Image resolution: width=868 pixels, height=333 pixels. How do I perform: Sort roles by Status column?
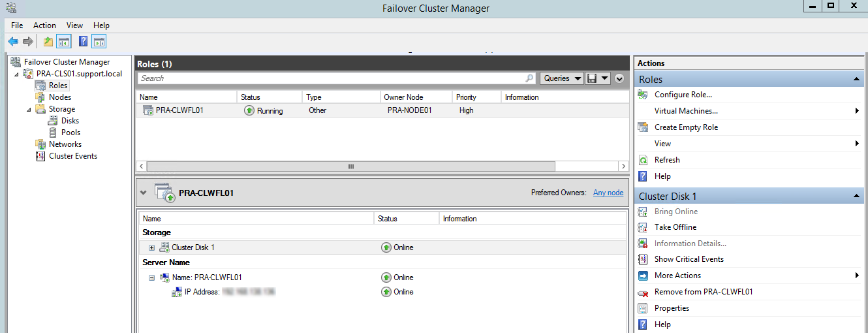(x=270, y=97)
